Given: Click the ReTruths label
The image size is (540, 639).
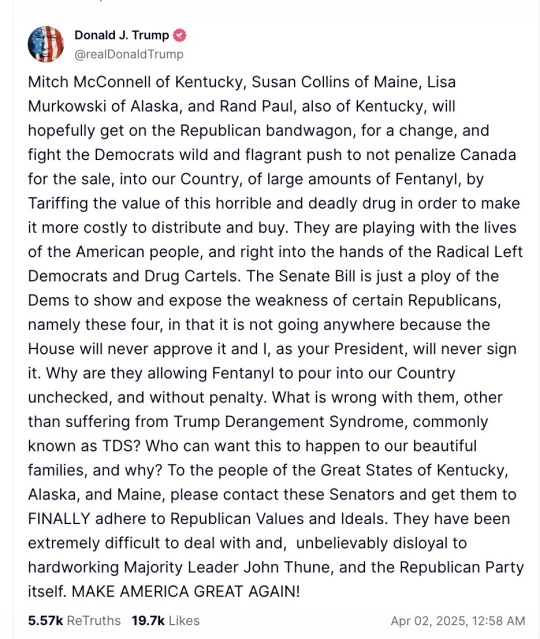Looking at the screenshot, I should click(94, 621).
